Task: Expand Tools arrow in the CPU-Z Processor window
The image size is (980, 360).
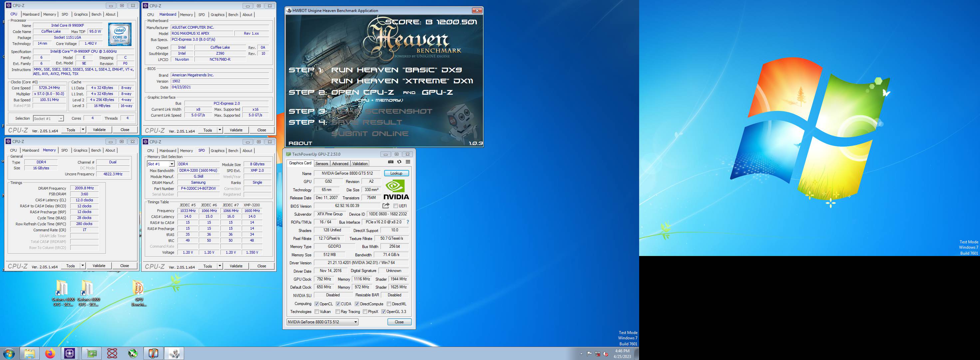Action: [83, 130]
